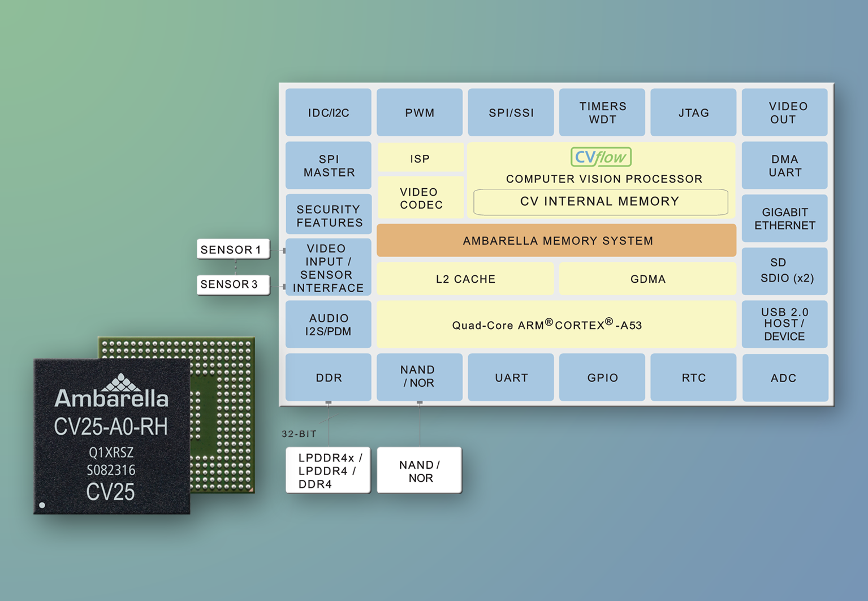
Task: Click the DDR block
Action: tap(329, 378)
